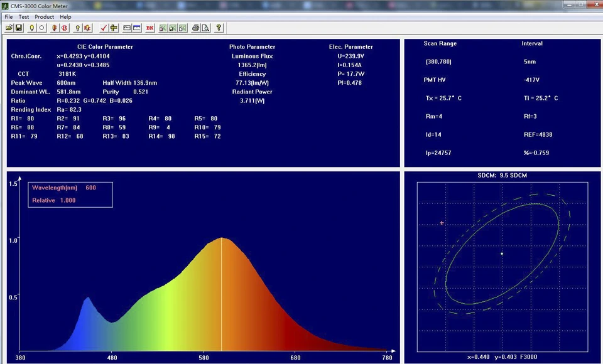603x364 pixels.
Task: Click the question mark help toolbar icon
Action: (219, 28)
